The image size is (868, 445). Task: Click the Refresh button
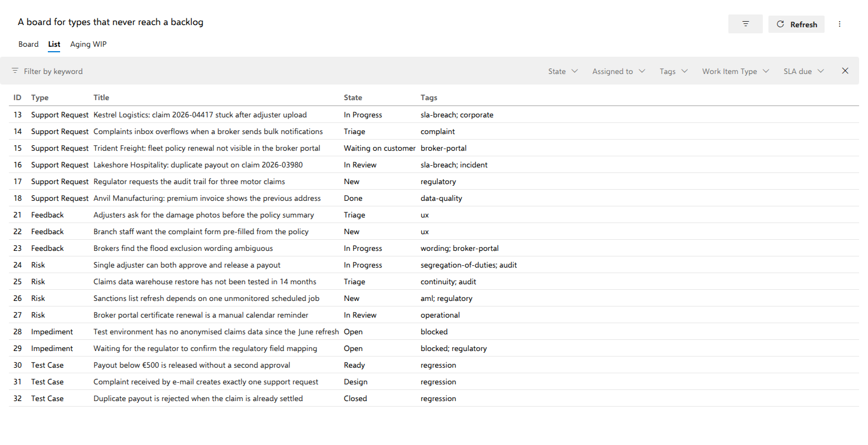(x=796, y=24)
